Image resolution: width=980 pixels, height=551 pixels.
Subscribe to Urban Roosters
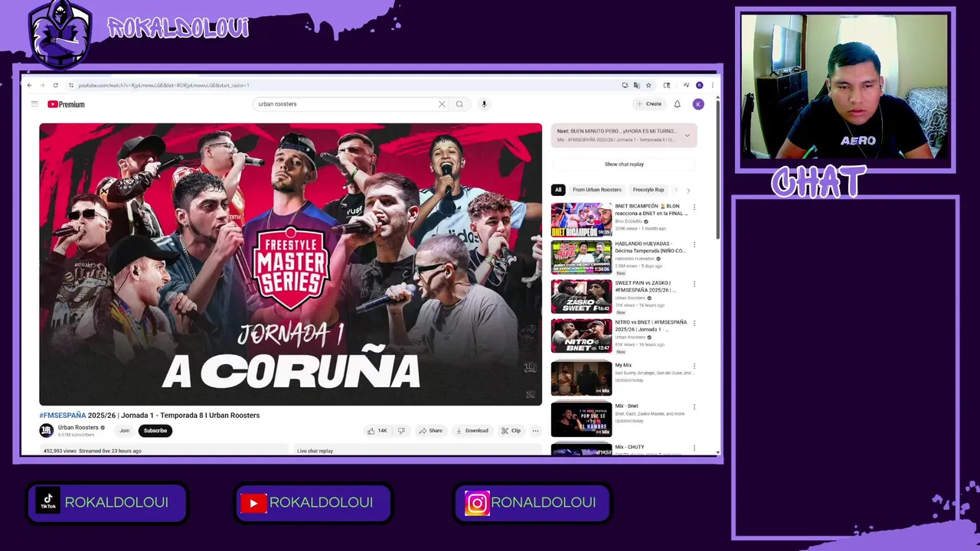tap(155, 430)
